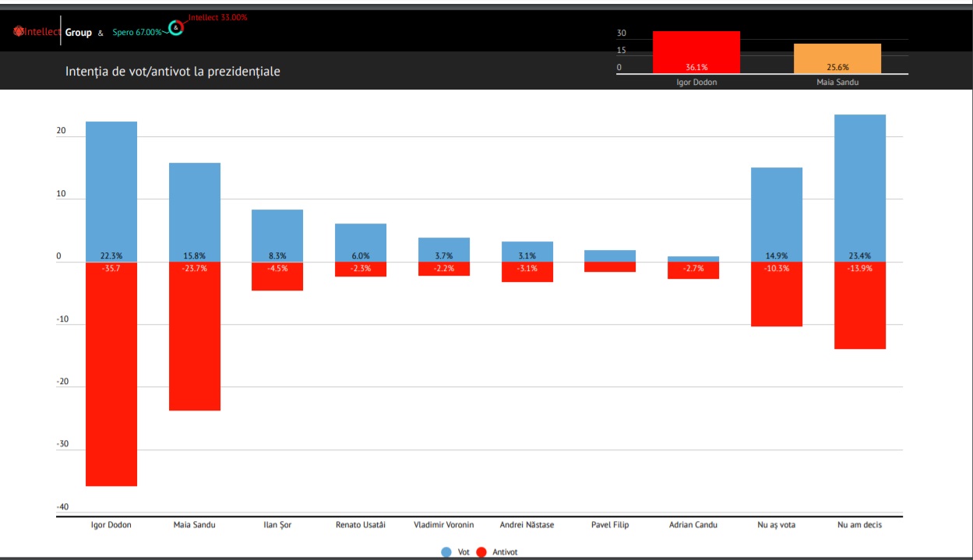Click the Spero 67.00% donut label
Screen dimensions: 973x560
point(136,33)
